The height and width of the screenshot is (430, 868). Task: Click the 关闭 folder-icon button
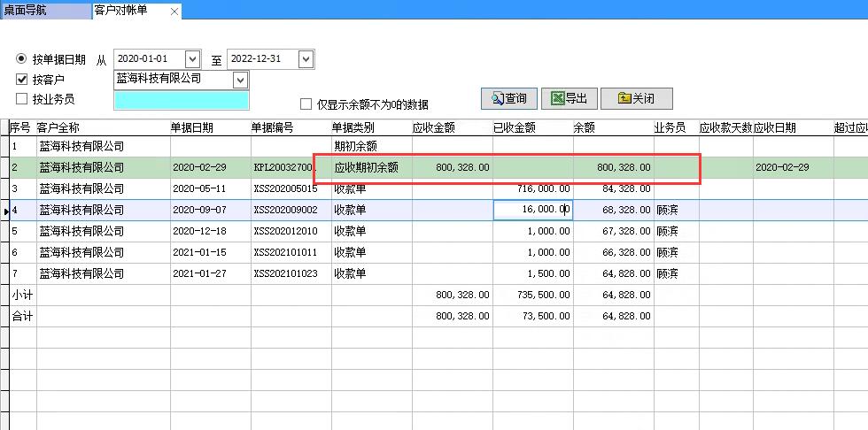pos(636,98)
